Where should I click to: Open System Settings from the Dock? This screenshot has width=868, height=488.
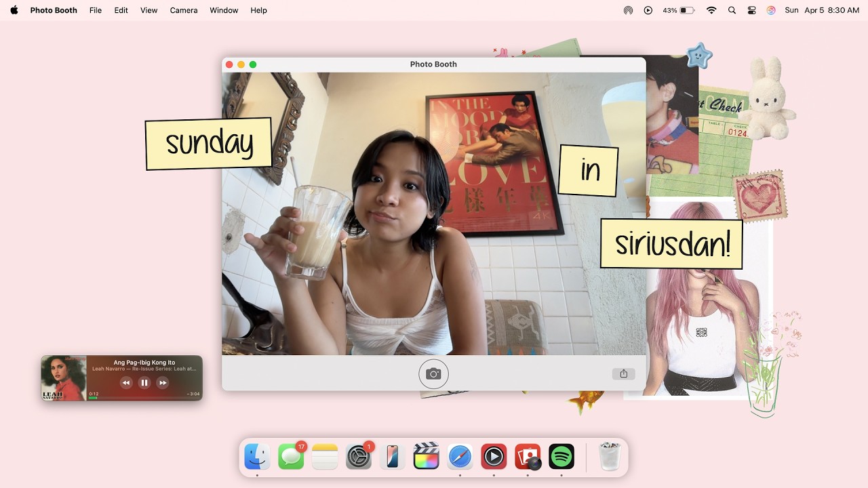click(x=359, y=456)
